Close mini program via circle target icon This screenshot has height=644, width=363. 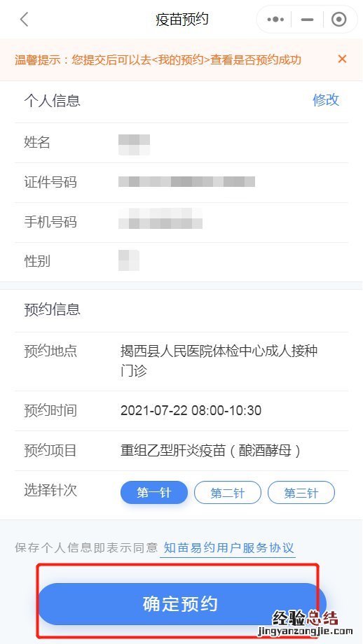[338, 20]
